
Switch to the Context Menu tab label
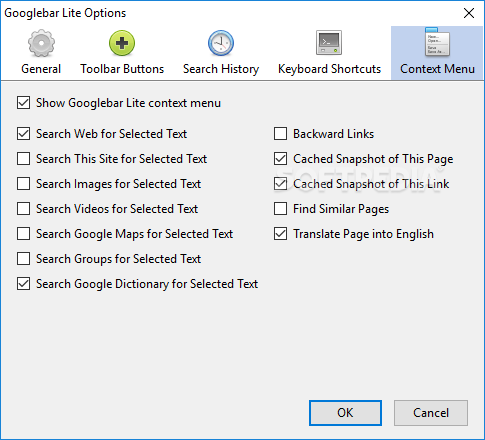437,69
